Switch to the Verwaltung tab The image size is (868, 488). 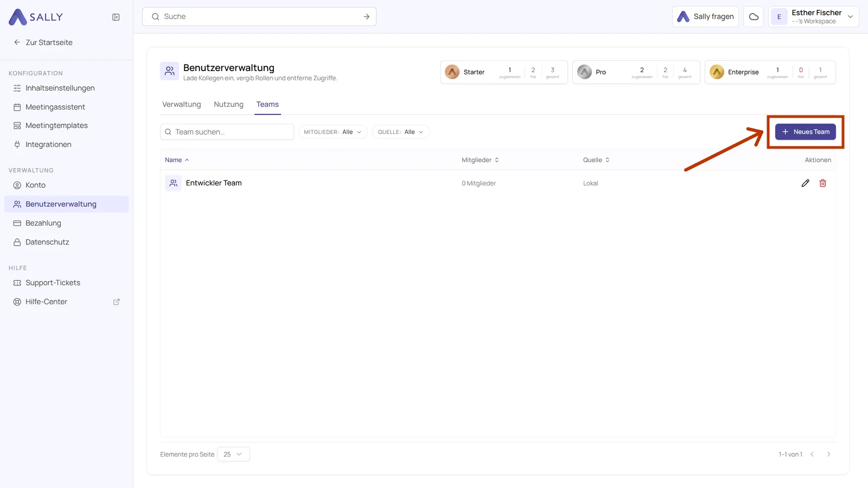tap(181, 104)
